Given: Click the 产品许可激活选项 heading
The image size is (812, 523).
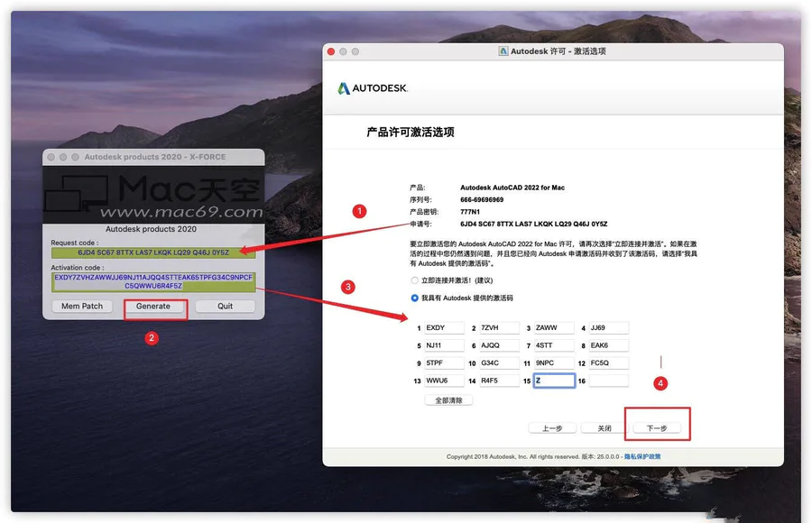Looking at the screenshot, I should click(x=411, y=133).
